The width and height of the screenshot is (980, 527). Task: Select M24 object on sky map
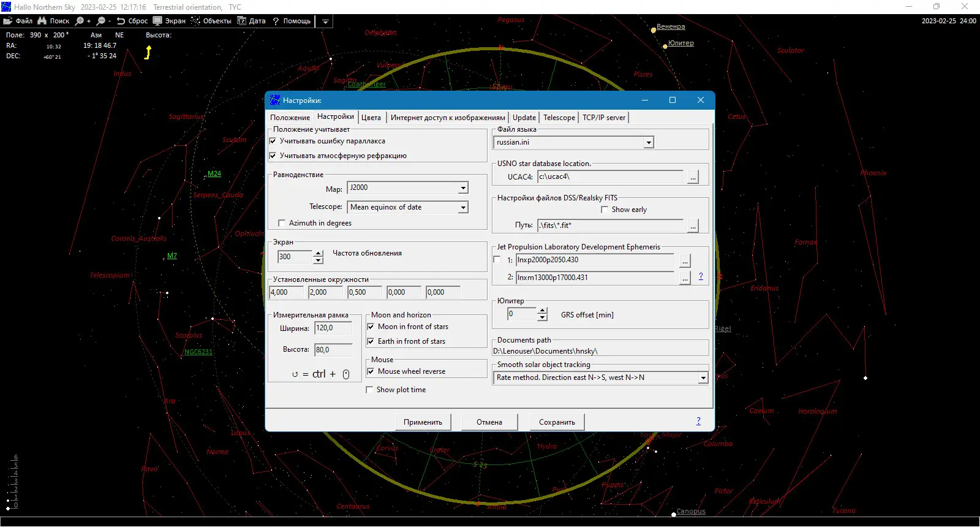(x=214, y=174)
